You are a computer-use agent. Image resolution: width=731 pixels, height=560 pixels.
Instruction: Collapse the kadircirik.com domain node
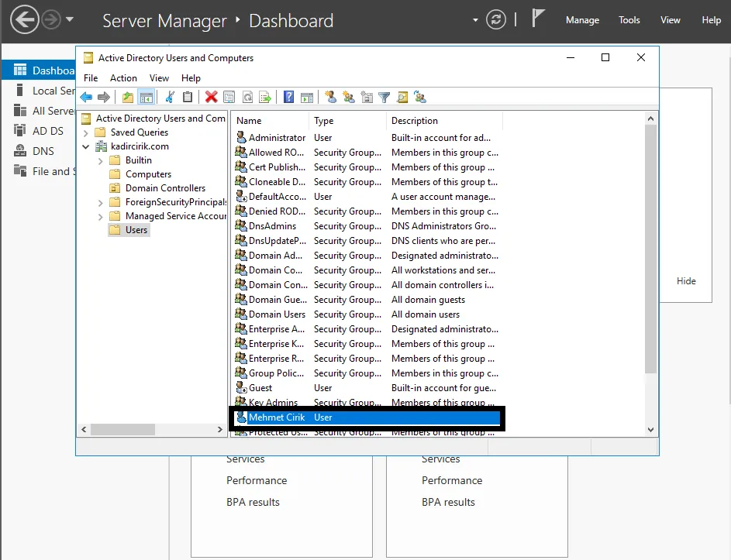[x=86, y=146]
